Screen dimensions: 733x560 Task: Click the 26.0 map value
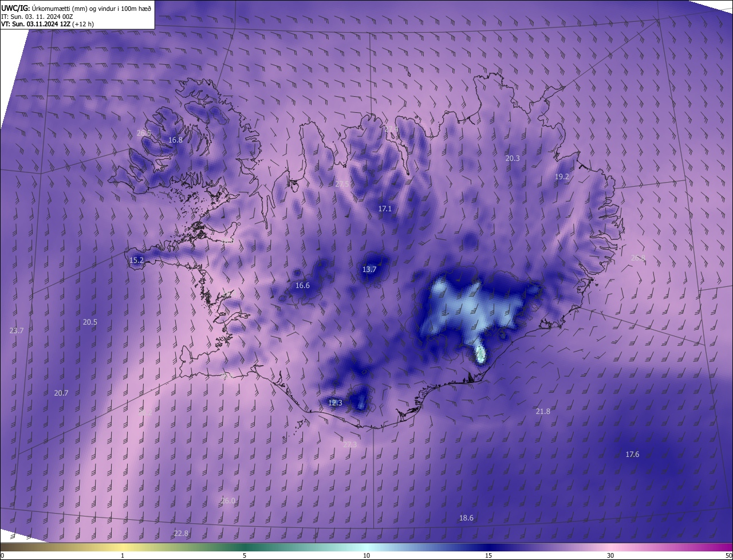pos(228,501)
